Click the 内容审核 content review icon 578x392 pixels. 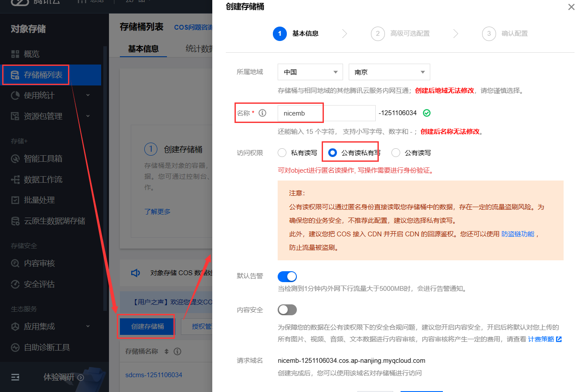point(15,263)
